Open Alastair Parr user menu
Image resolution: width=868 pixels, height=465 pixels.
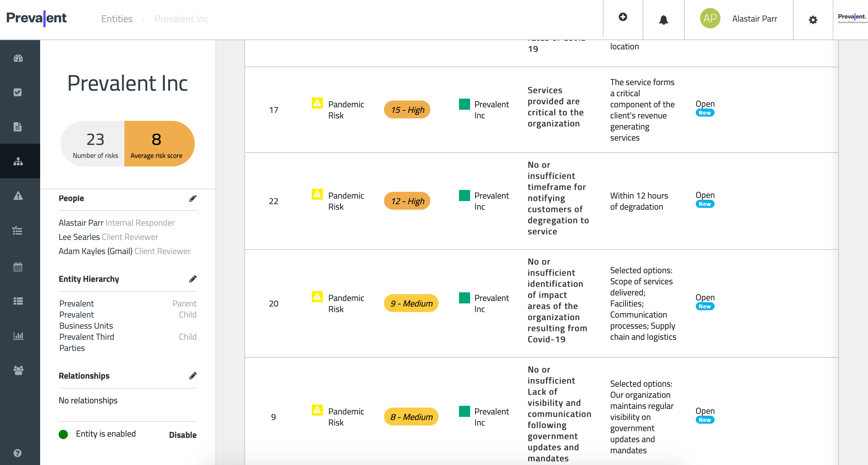coord(754,19)
